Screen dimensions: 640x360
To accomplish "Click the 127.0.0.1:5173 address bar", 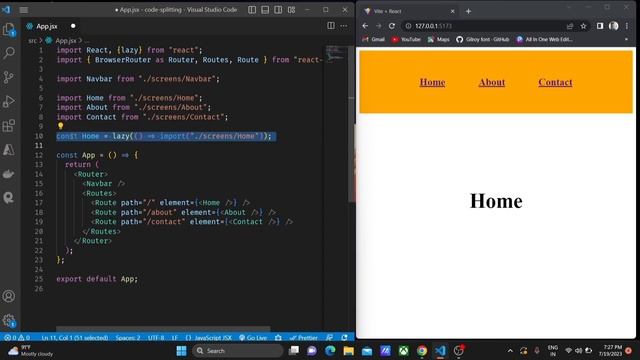I will pyautogui.click(x=486, y=26).
